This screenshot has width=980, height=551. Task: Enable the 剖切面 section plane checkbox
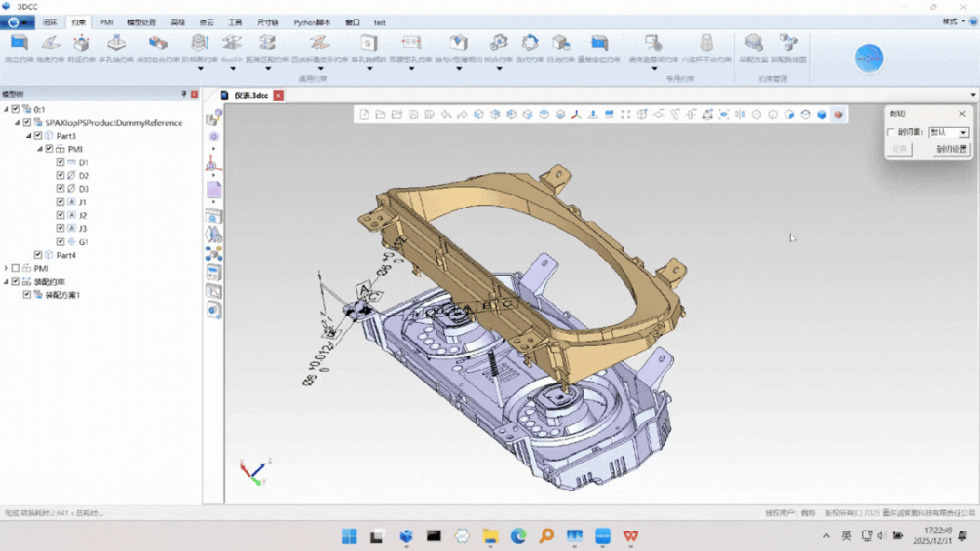point(891,132)
